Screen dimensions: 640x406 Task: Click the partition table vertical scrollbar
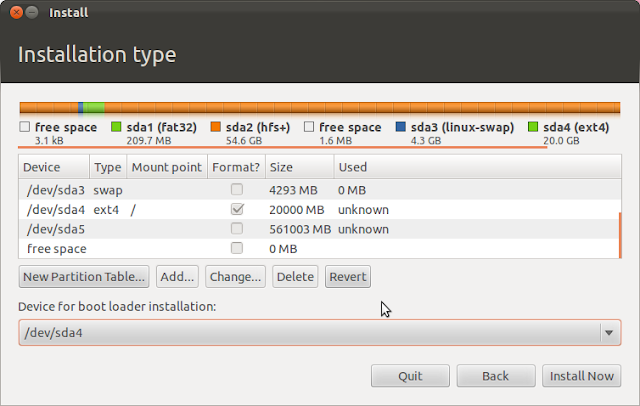pyautogui.click(x=620, y=235)
